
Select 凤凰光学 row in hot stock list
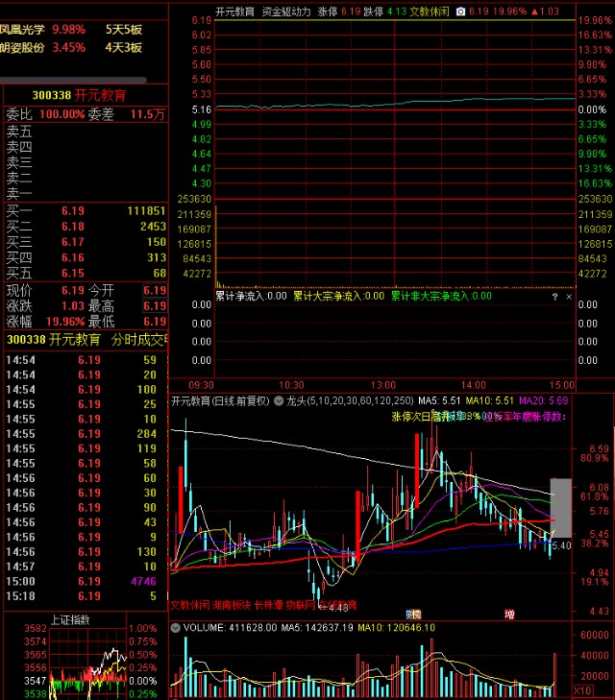(71, 30)
